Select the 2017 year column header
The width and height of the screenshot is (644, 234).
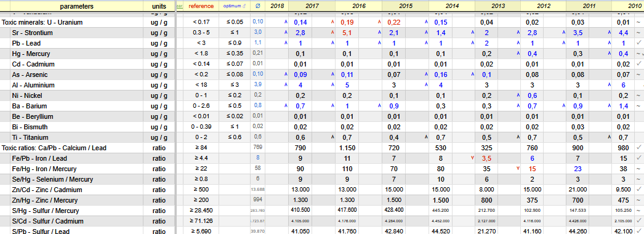point(312,6)
